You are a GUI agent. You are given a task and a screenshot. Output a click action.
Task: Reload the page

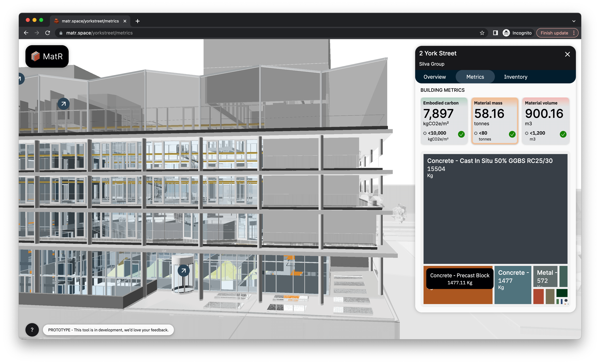[x=48, y=33]
